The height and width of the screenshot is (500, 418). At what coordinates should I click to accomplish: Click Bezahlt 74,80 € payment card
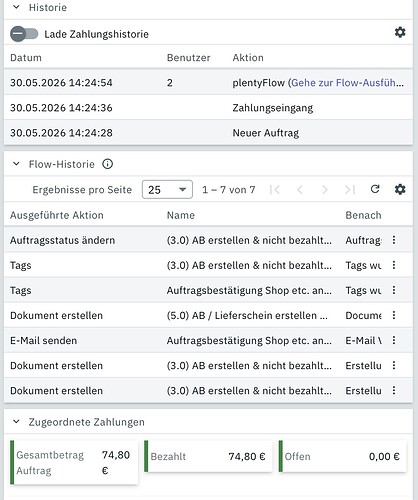[x=208, y=456]
